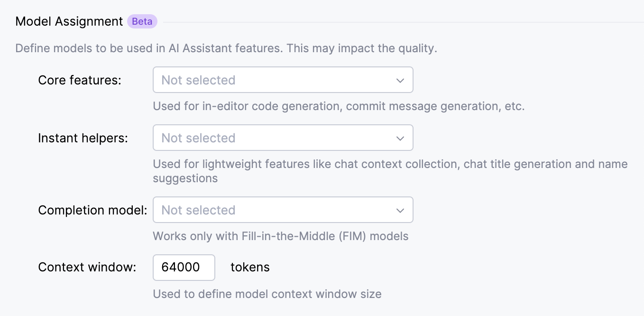The height and width of the screenshot is (316, 644).
Task: Click the Model Assignment section heading
Action: tap(69, 22)
